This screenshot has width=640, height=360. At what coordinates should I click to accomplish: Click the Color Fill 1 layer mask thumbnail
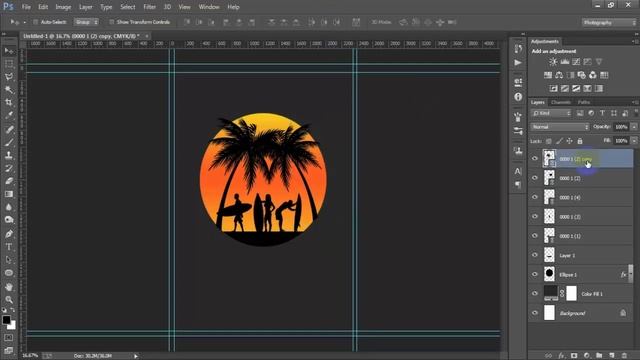[571, 293]
